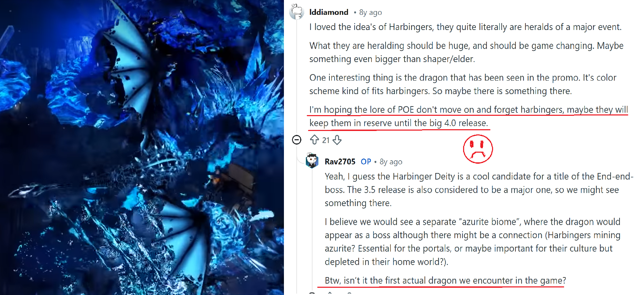Downvote lddiamond's comment
This screenshot has height=295, width=644.
(337, 140)
